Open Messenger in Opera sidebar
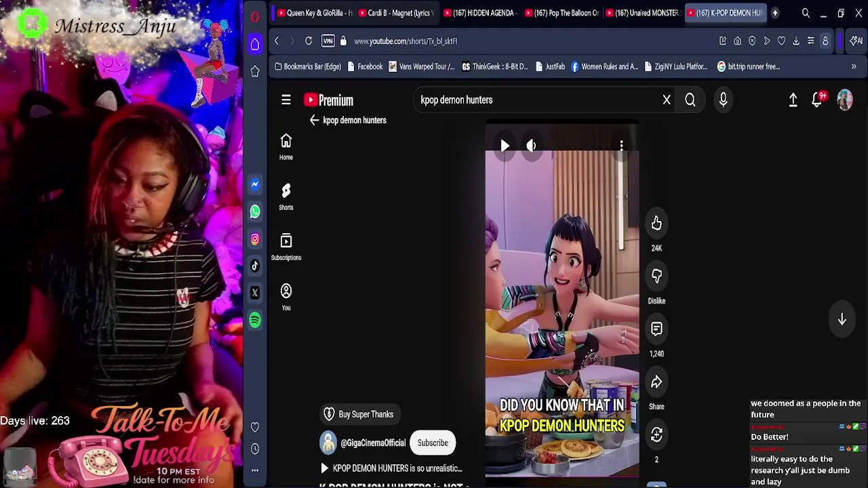The height and width of the screenshot is (488, 868). tap(255, 184)
